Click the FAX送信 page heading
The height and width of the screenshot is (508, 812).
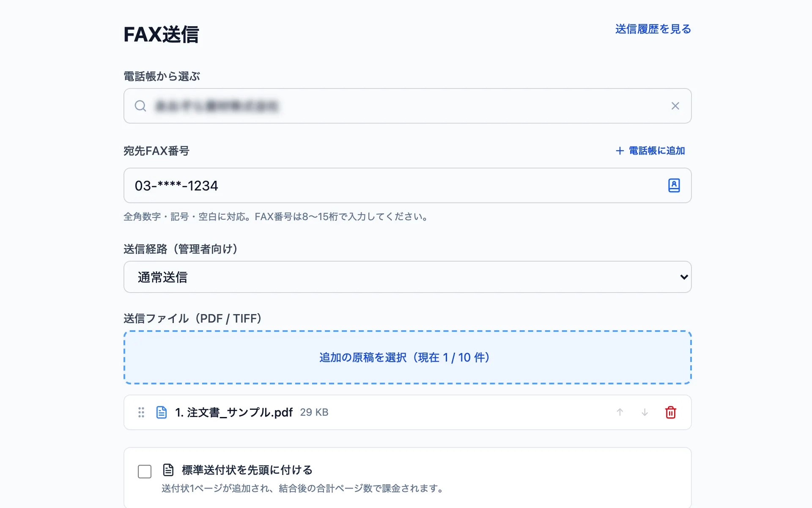(x=161, y=34)
